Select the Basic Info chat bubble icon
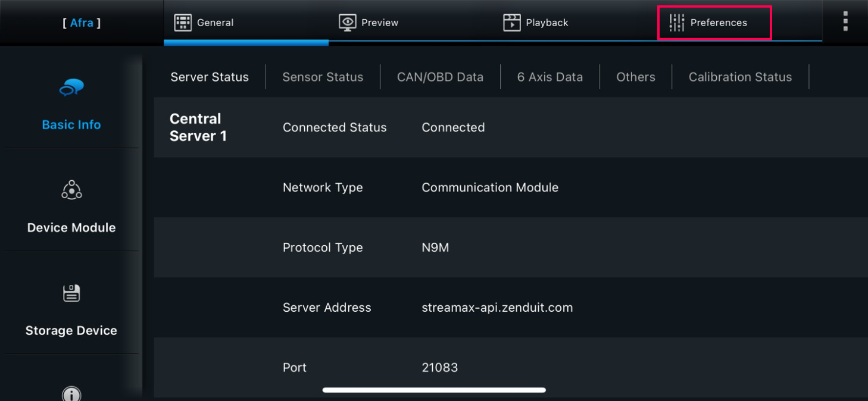Screen dimensions: 868x401 (71, 88)
